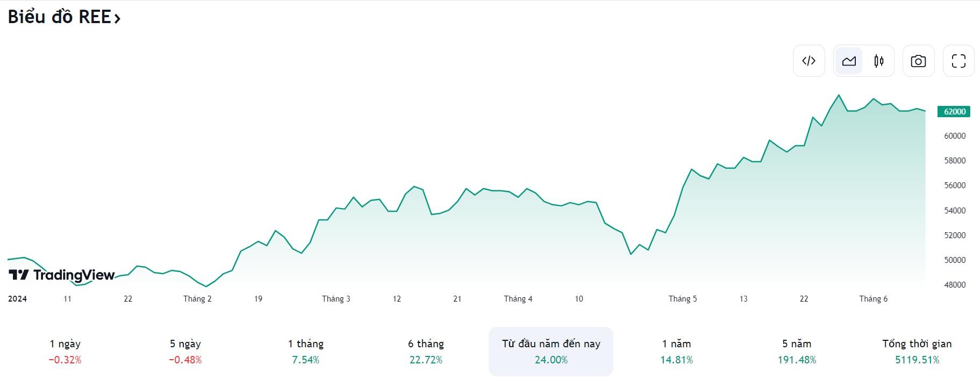Show the 6 tháng range
Viewport: 980px width, 379px height.
[426, 351]
